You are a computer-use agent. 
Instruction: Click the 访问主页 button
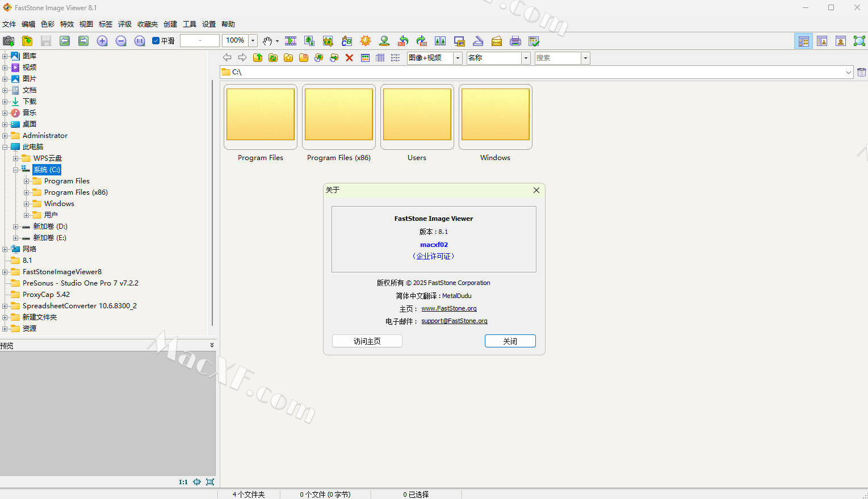click(367, 341)
